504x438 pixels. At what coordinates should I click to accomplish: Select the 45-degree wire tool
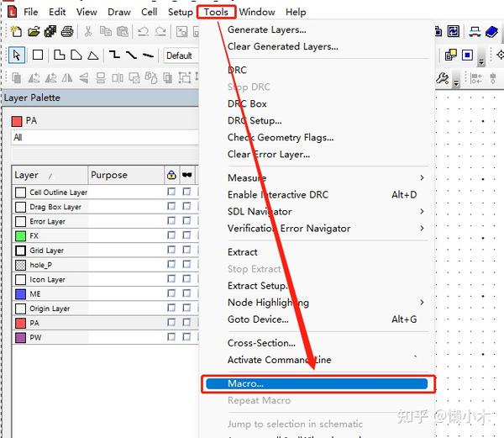point(131,55)
